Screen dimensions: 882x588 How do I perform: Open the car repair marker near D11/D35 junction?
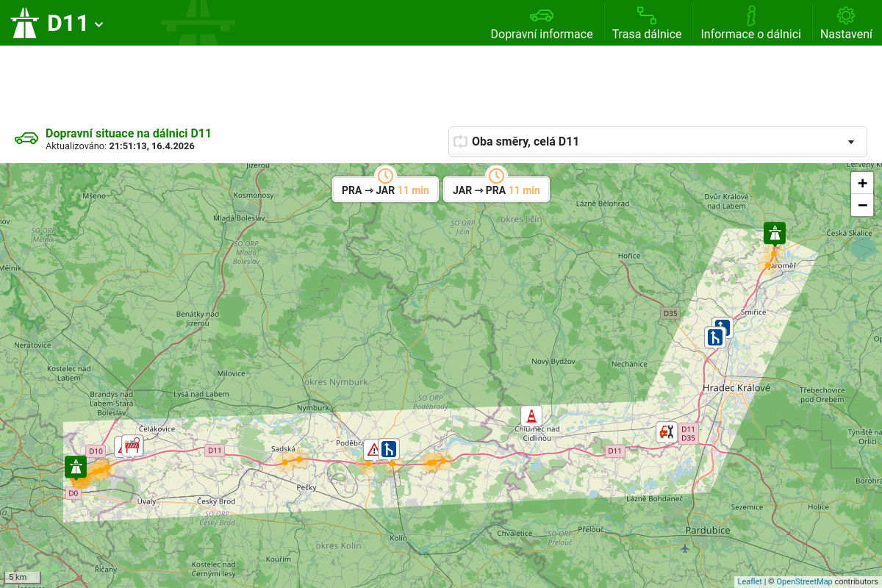pyautogui.click(x=666, y=431)
